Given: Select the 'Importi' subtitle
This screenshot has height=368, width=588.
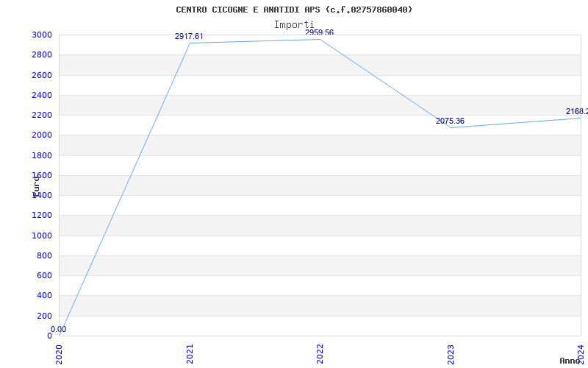Looking at the screenshot, I should point(294,25).
